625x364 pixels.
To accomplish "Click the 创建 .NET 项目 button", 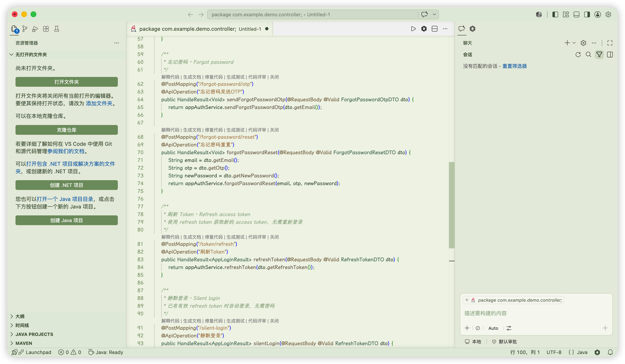I will (66, 185).
